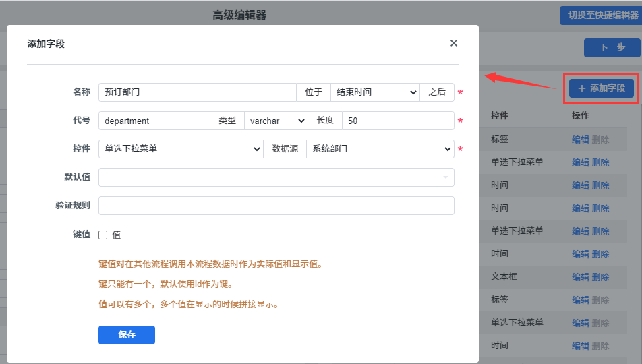642x364 pixels.
Task: Toggle the 值 checkbox under 键值
Action: (103, 235)
